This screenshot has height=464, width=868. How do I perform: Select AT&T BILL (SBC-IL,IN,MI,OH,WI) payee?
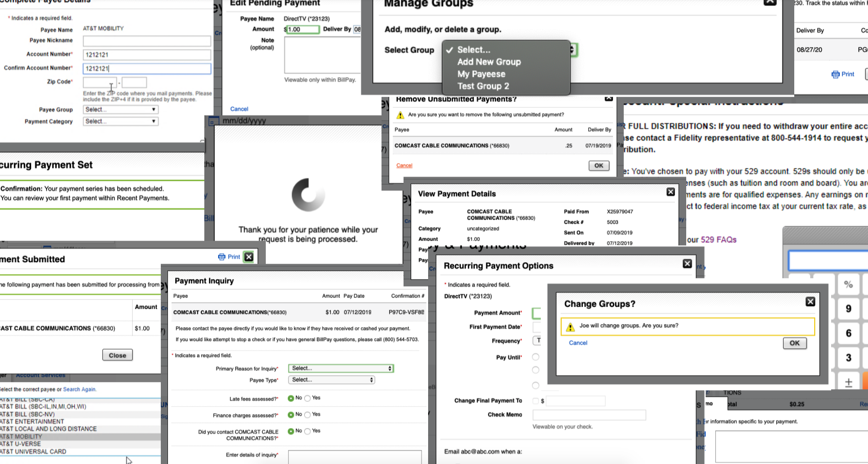coord(80,407)
